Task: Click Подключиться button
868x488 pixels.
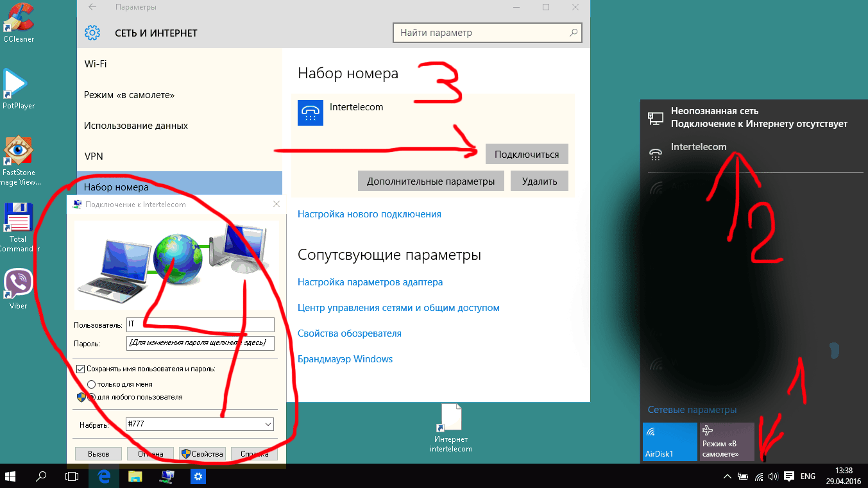Action: 527,154
